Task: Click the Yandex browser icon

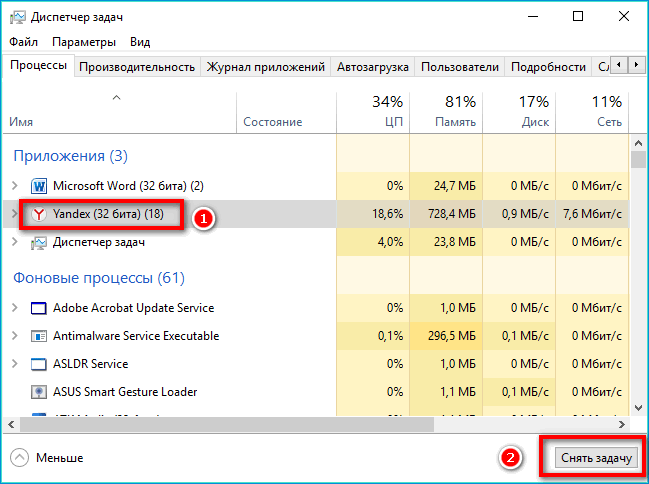Action: coord(40,214)
